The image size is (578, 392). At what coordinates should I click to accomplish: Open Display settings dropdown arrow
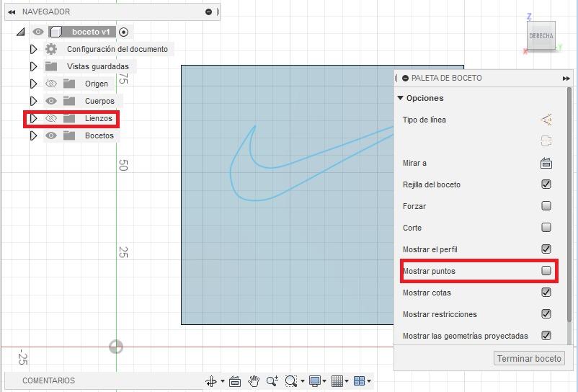click(324, 381)
